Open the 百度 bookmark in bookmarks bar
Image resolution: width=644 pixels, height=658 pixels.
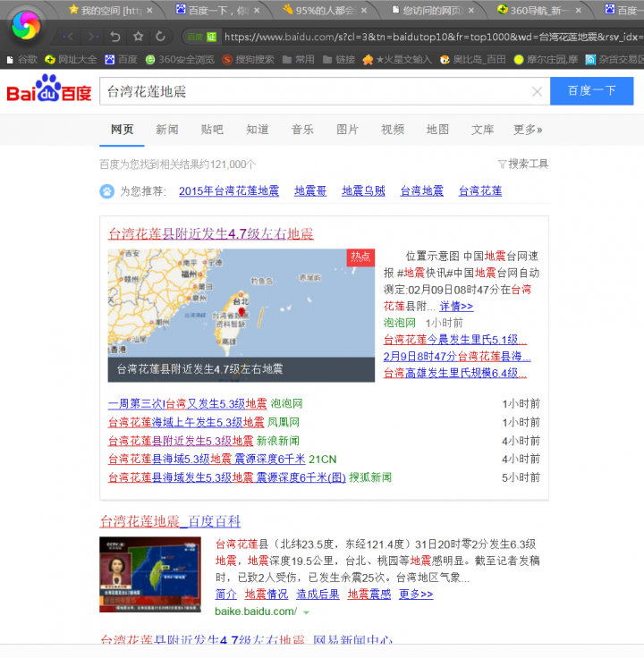coord(122,60)
